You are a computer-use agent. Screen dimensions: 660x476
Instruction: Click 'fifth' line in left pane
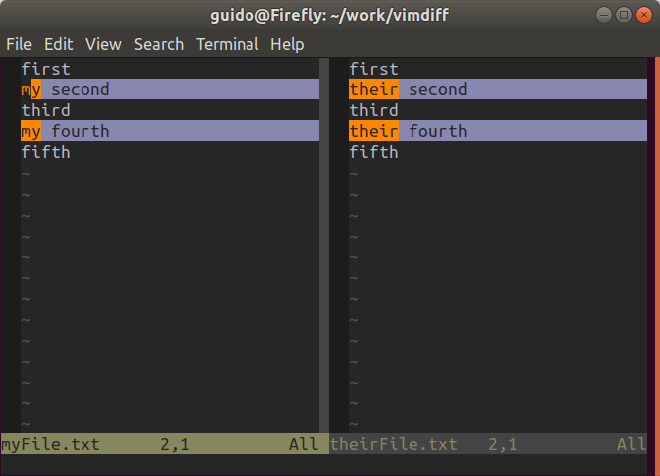(x=46, y=152)
